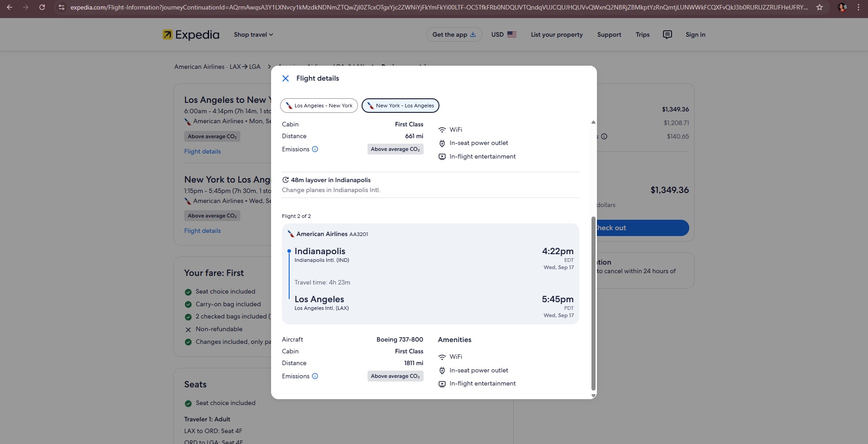868x444 pixels.
Task: Click the Expedia logo
Action: pos(191,34)
